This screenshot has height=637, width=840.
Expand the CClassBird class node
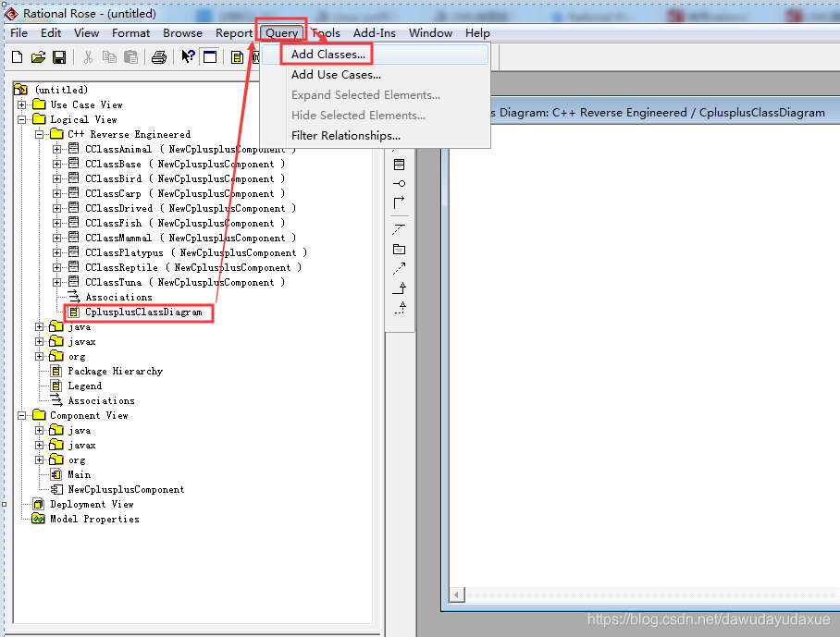tap(56, 178)
